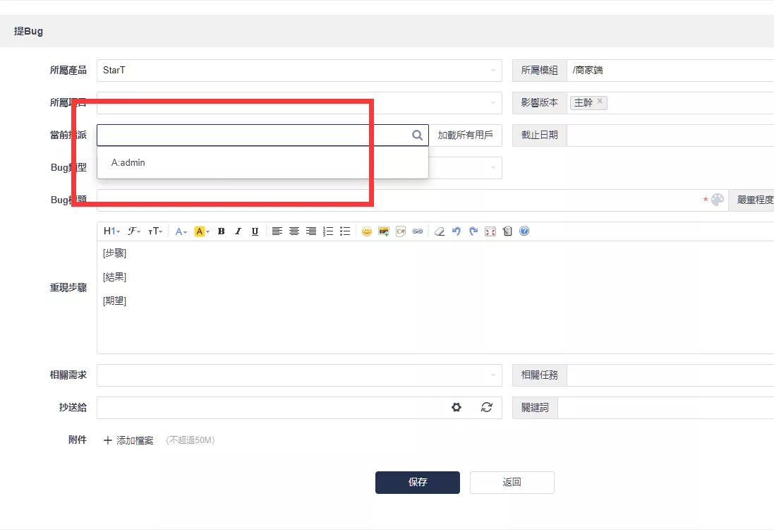
Task: Click the 影響版本 tag field
Action: 670,102
